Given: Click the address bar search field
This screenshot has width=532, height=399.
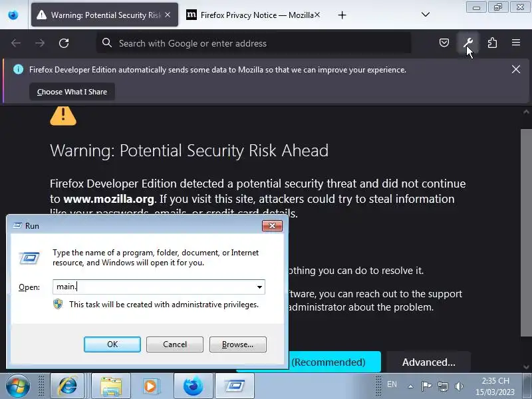Looking at the screenshot, I should tap(254, 43).
